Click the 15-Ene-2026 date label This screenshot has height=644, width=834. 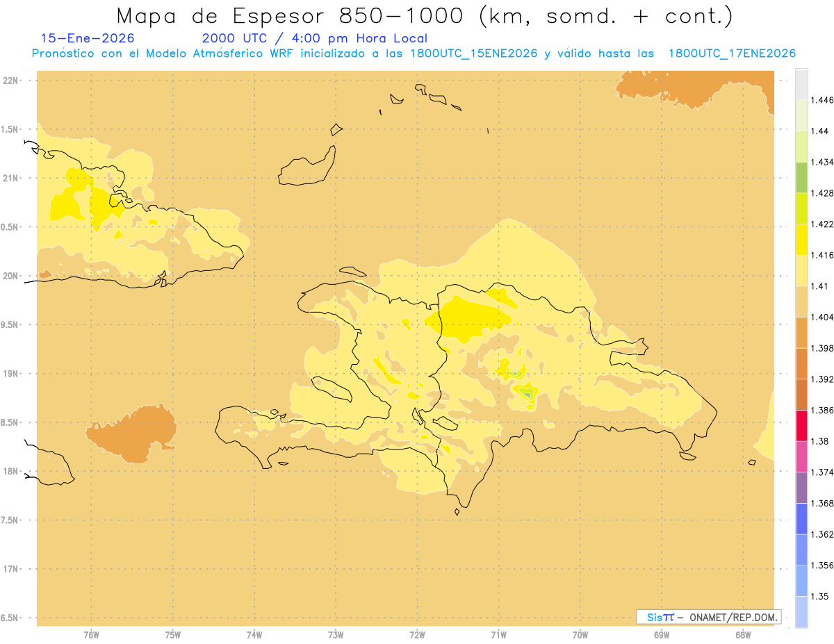click(x=88, y=38)
